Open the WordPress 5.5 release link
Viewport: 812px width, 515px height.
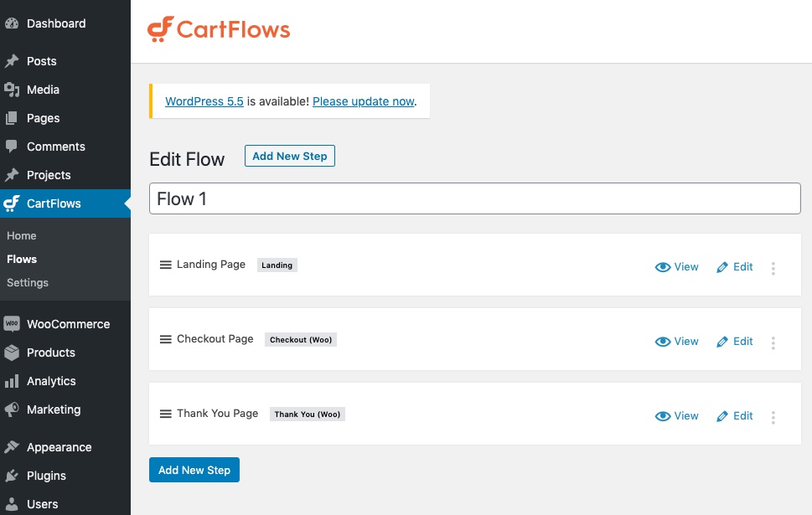204,101
